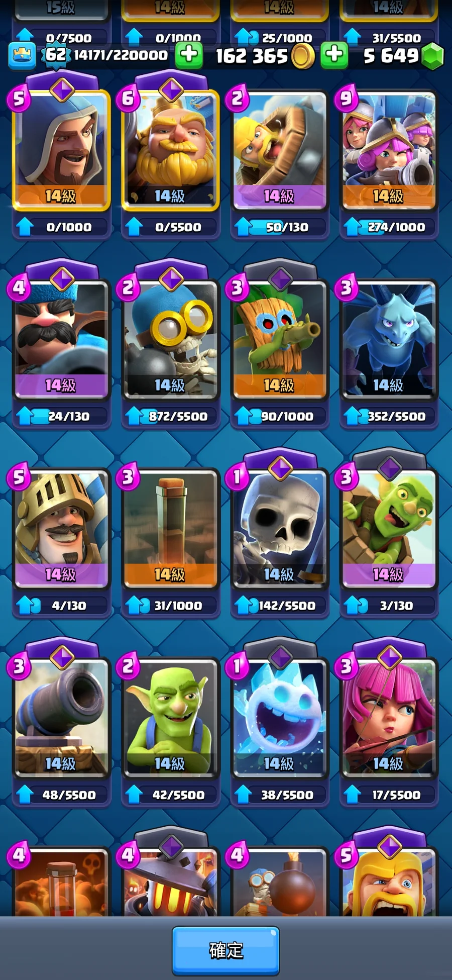Image resolution: width=452 pixels, height=980 pixels.
Task: Click the green gem icon
Action: point(432,56)
